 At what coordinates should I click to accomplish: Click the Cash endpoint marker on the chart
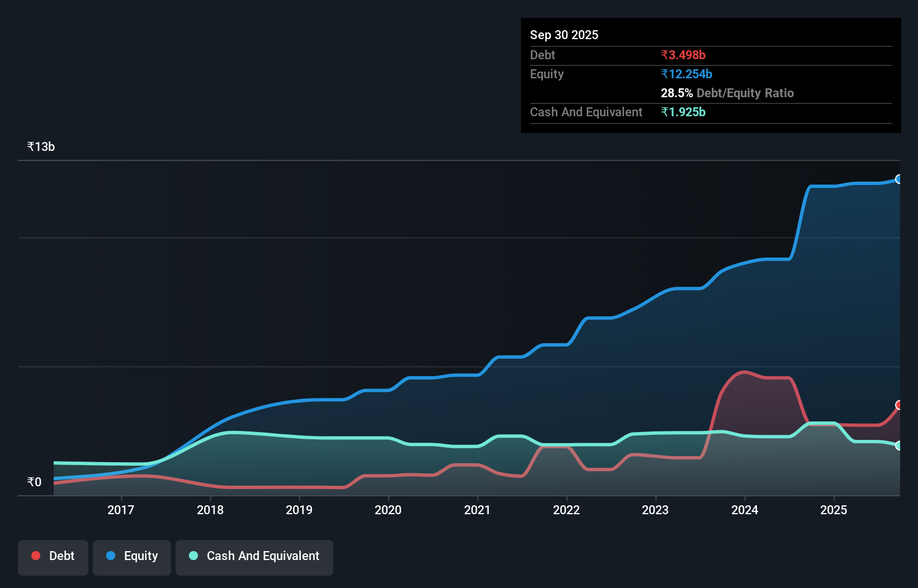pyautogui.click(x=899, y=445)
